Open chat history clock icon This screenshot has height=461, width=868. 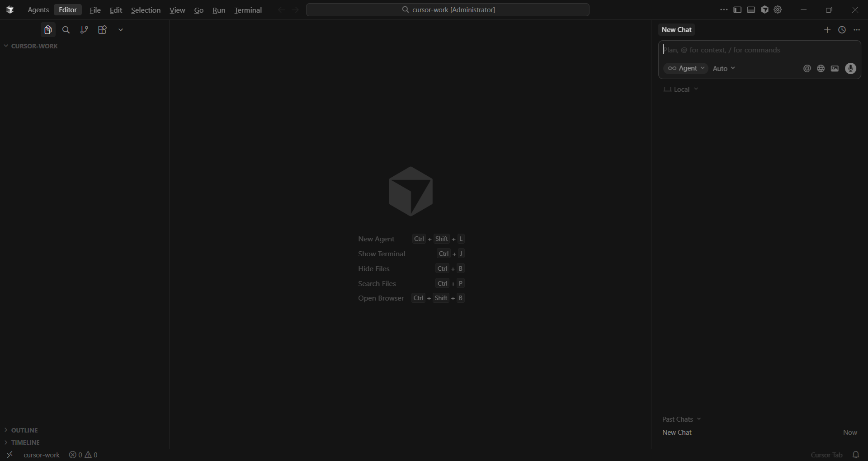(842, 30)
